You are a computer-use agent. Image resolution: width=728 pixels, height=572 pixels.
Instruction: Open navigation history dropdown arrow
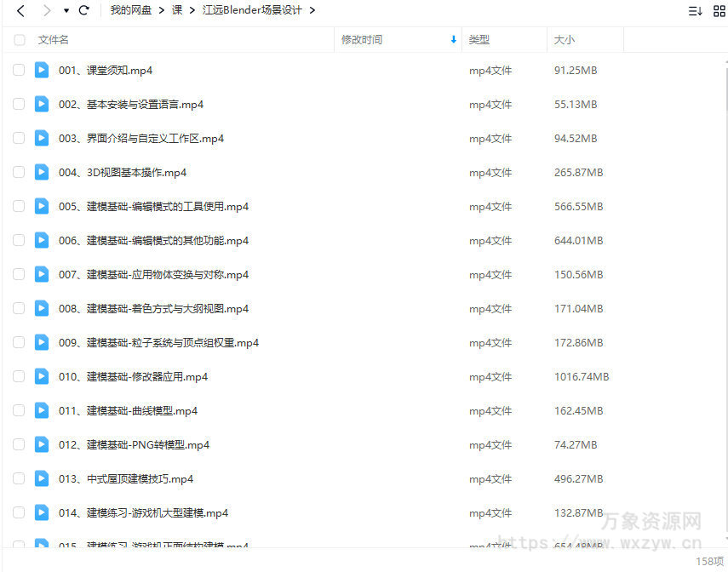click(x=66, y=11)
